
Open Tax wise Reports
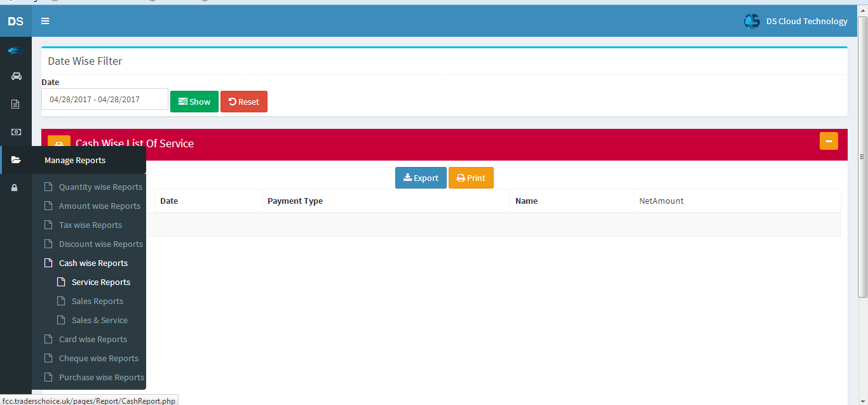pos(90,225)
